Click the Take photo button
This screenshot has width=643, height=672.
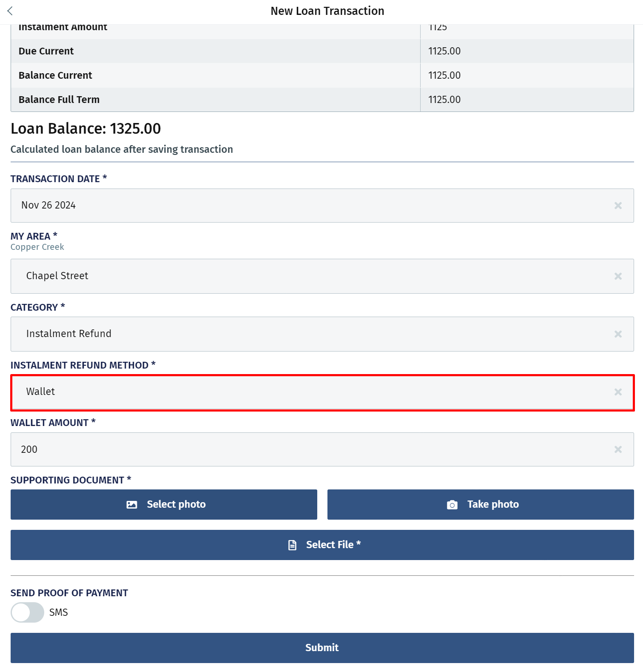point(481,504)
